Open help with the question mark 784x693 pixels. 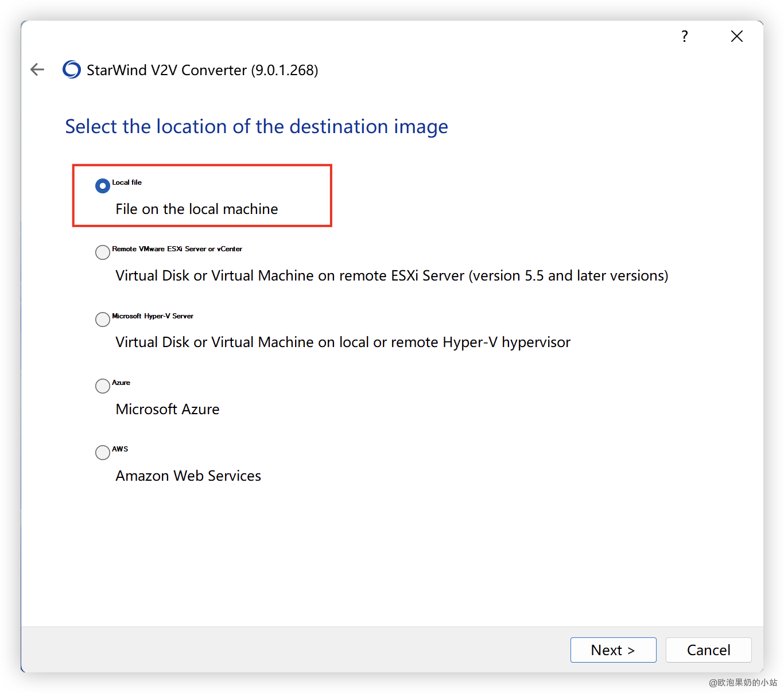pos(684,37)
